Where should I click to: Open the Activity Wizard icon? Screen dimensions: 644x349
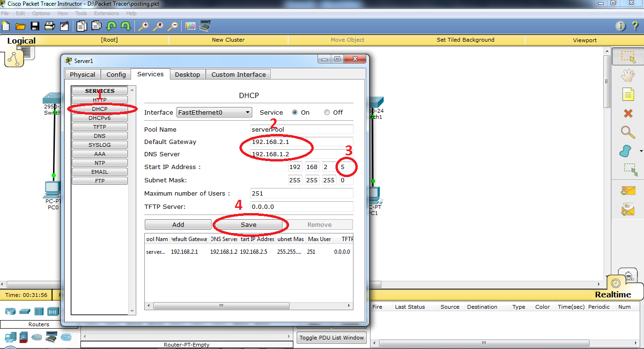tap(64, 26)
